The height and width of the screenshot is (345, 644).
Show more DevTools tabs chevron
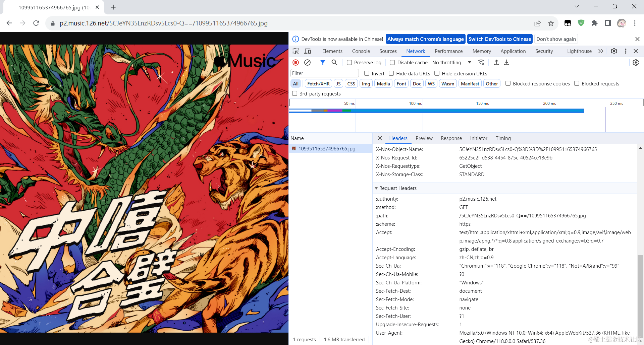coord(601,51)
